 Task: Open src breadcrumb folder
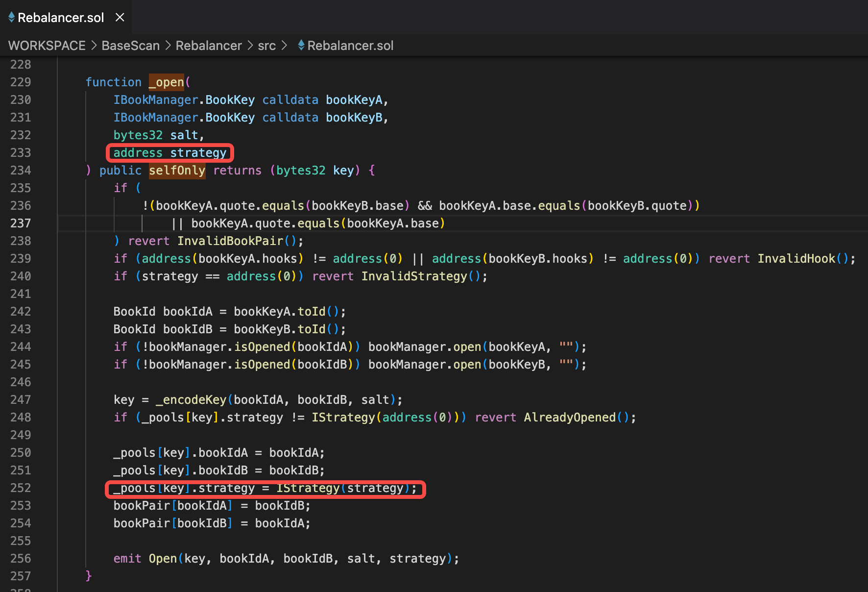(x=267, y=46)
